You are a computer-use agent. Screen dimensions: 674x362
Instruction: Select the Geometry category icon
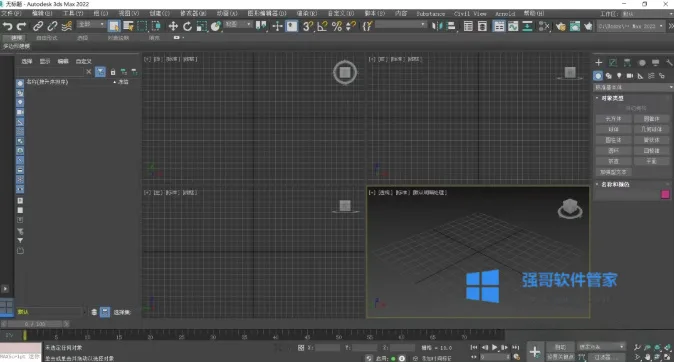(x=598, y=76)
